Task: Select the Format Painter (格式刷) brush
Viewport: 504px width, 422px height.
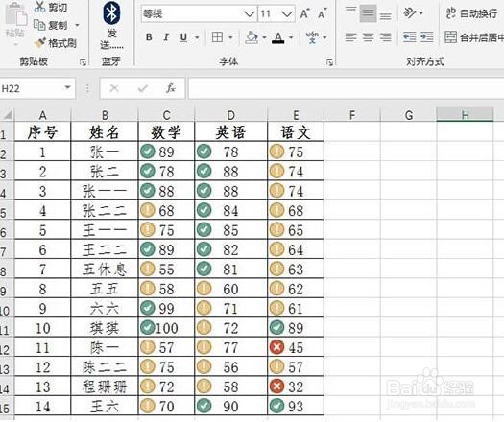Action: pos(40,43)
